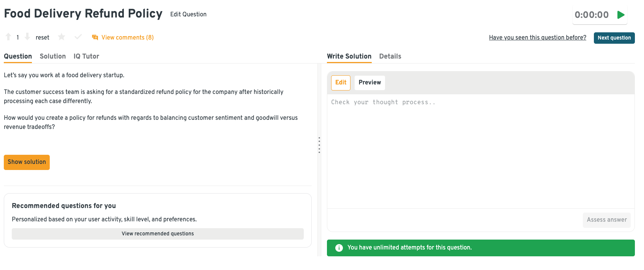The image size is (644, 270).
Task: Click into the solution text area
Action: [480, 152]
